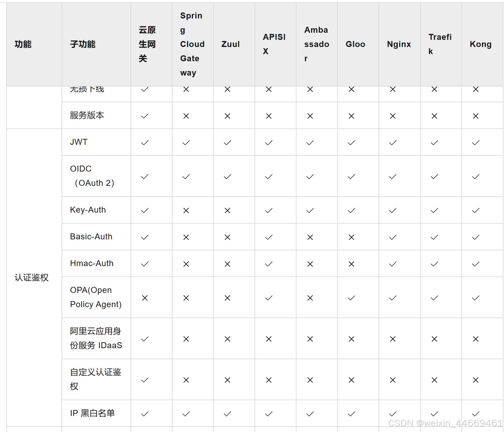Select the 阿里云应用身份服务 IDaaS label
Image resolution: width=504 pixels, height=432 pixels.
96,338
